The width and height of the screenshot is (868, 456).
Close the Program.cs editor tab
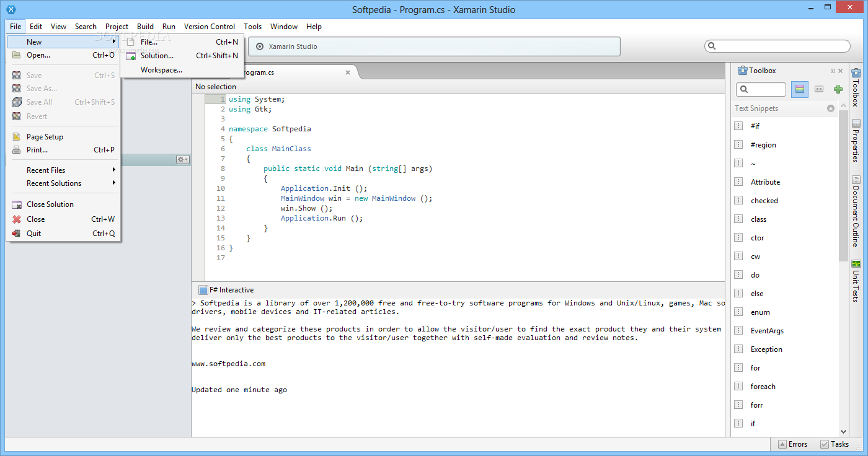(x=348, y=72)
